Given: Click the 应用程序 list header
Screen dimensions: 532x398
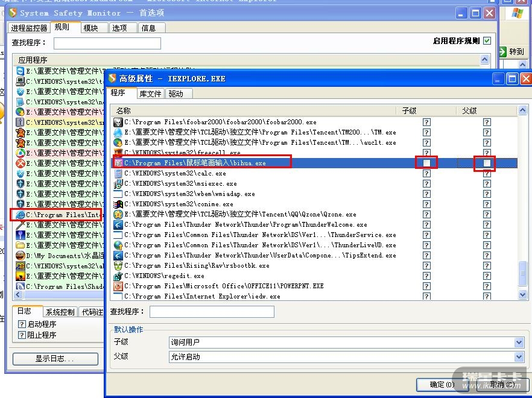Looking at the screenshot, I should [247, 60].
